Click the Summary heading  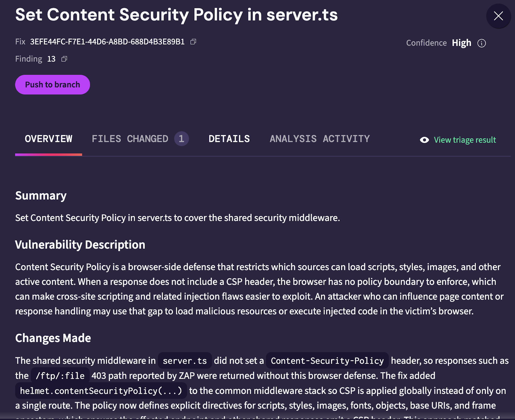[x=41, y=196]
